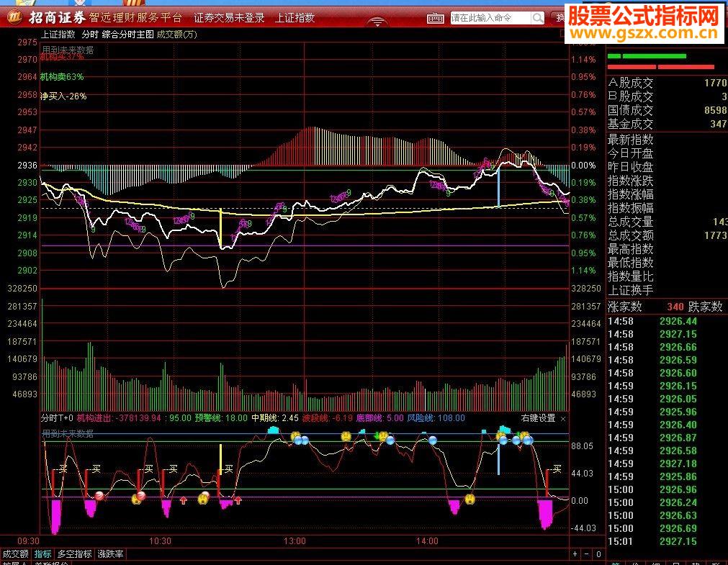
Task: Select the 指数量比 row
Action: click(667, 276)
